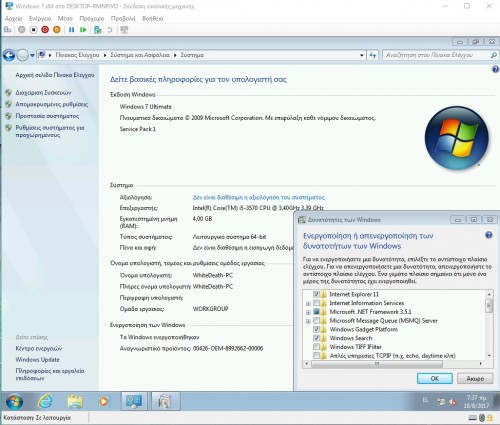Screen dimensions: 500x425
Task: Open the Αρχείο menu
Action: pyautogui.click(x=13, y=19)
